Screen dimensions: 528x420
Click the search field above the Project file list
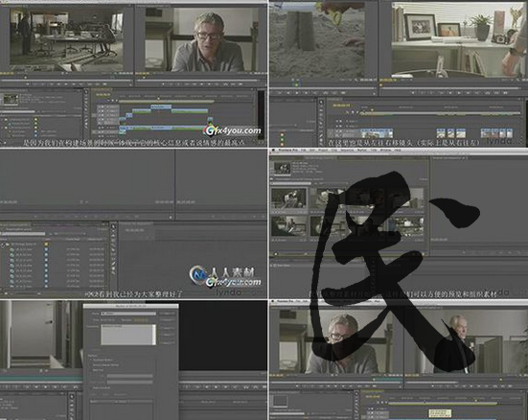pos(24,233)
